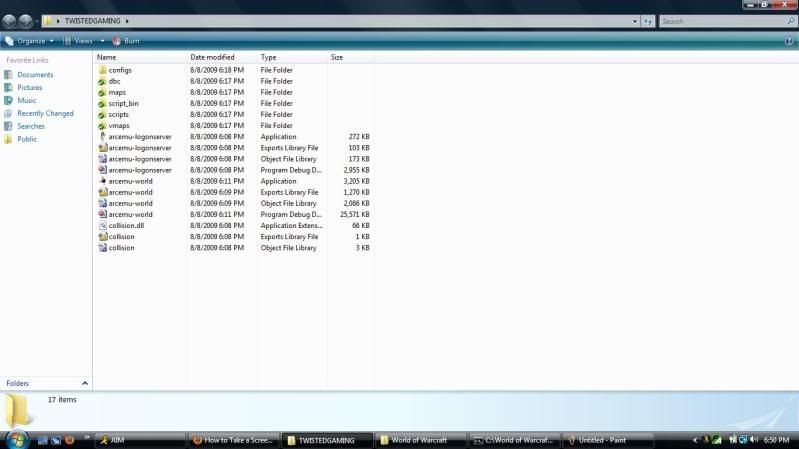Image resolution: width=799 pixels, height=449 pixels.
Task: Select arcemu-world Program Debug icon
Action: [102, 214]
